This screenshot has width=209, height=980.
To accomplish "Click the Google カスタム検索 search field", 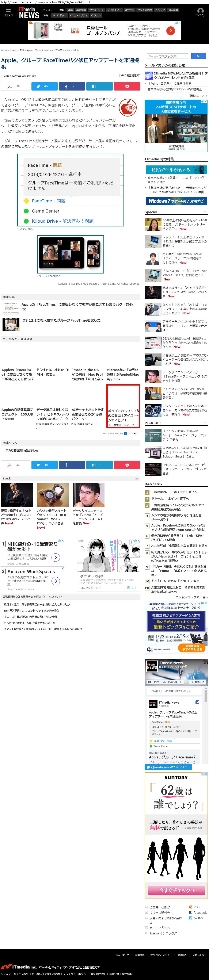I will coord(168,56).
